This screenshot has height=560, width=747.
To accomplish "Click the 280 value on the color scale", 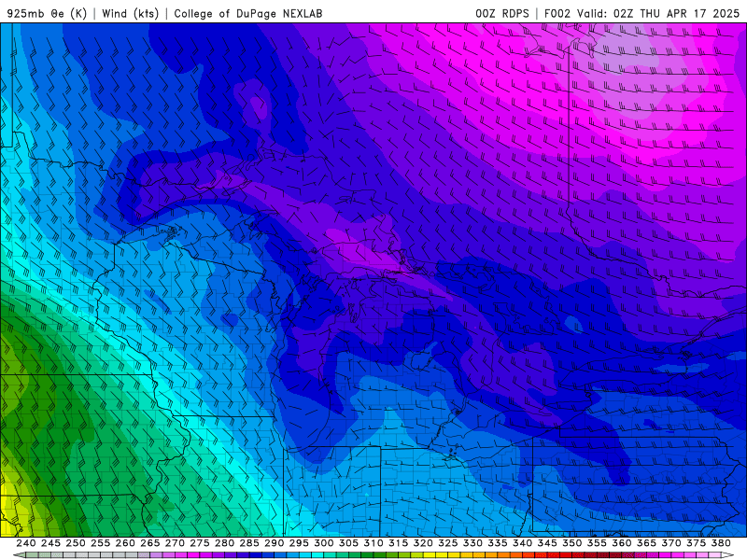I will 224,543.
